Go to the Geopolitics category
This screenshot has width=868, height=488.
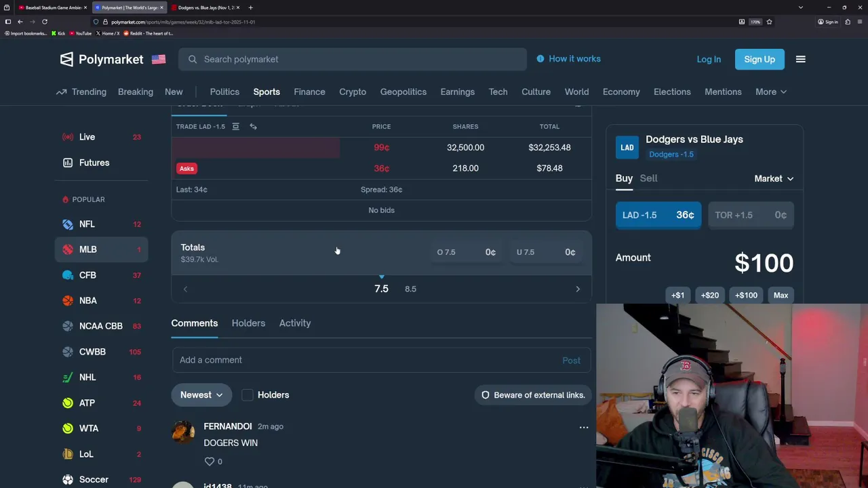tap(403, 91)
